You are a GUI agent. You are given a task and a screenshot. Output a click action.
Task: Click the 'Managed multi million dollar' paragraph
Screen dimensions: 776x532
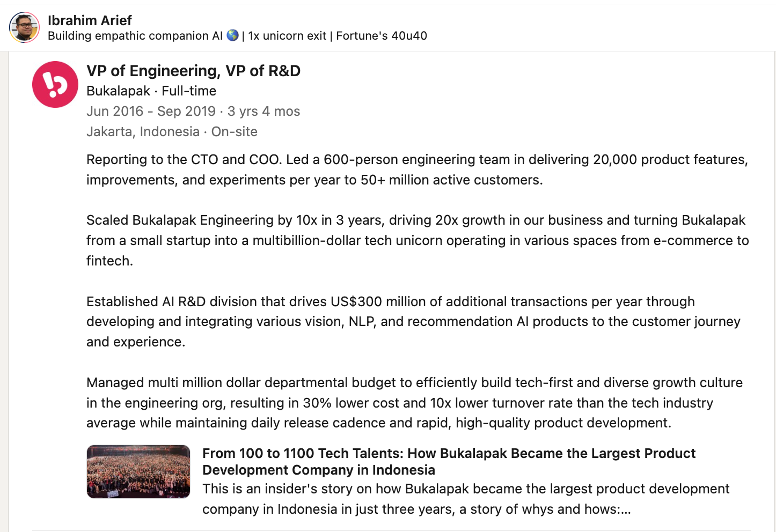pyautogui.click(x=414, y=403)
